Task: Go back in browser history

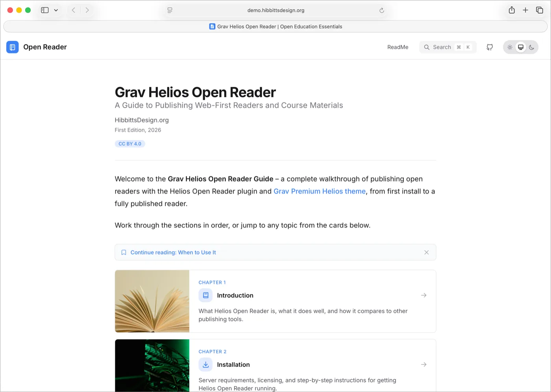Action: click(74, 10)
